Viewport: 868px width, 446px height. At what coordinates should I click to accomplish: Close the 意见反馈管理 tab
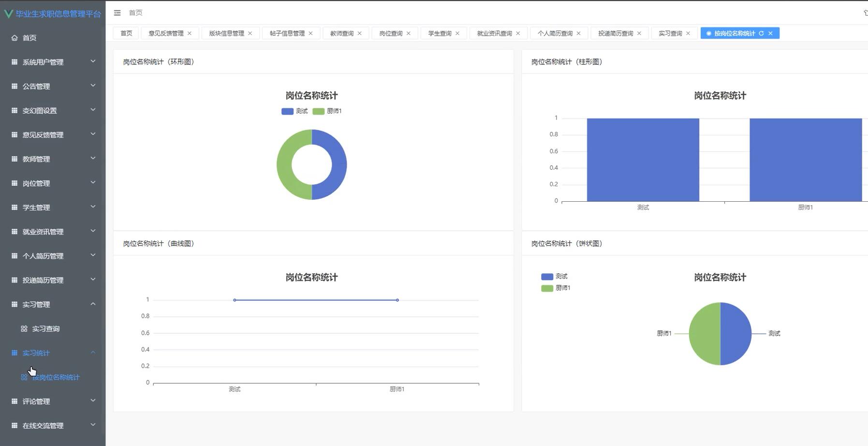click(190, 33)
